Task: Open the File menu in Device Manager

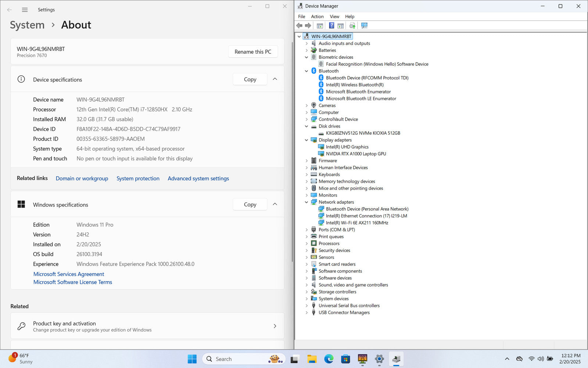Action: [x=301, y=17]
